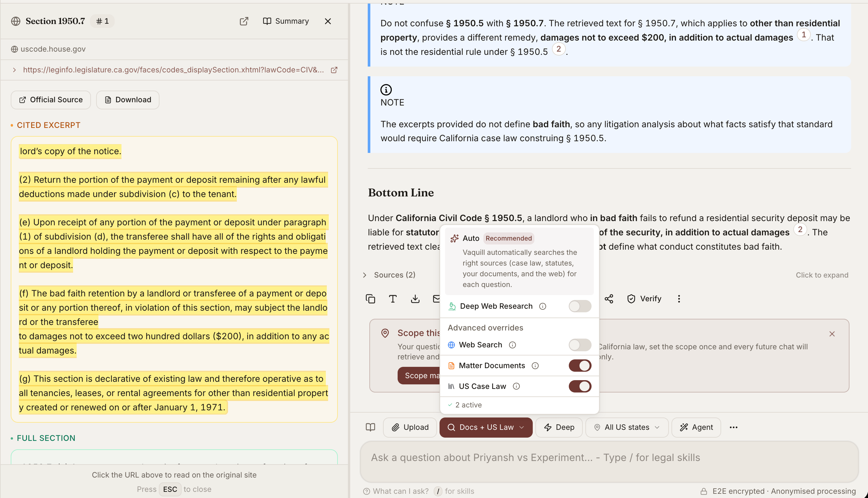Expand the leginfo URL chevron
This screenshot has width=868, height=498.
coord(14,70)
